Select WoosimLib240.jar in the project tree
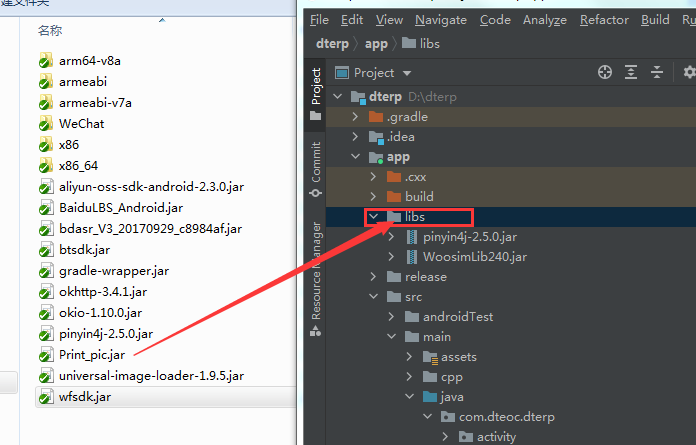This screenshot has height=445, width=696. [474, 257]
